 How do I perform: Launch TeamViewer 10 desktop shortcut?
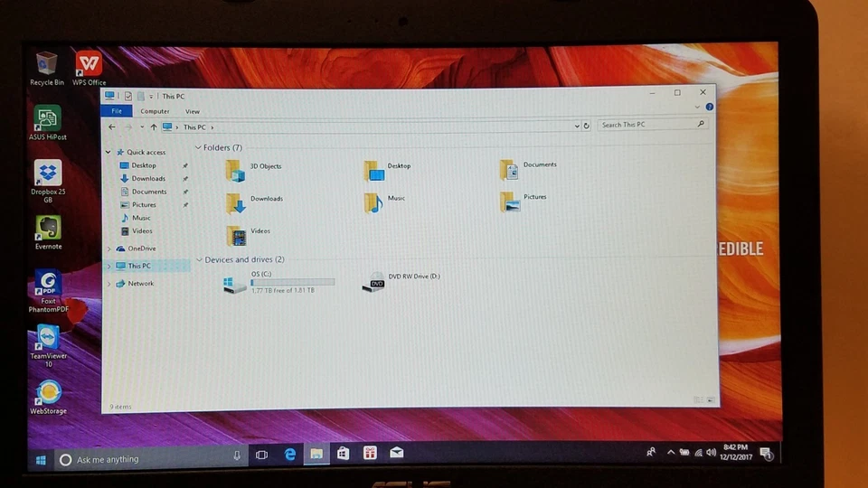tap(48, 346)
